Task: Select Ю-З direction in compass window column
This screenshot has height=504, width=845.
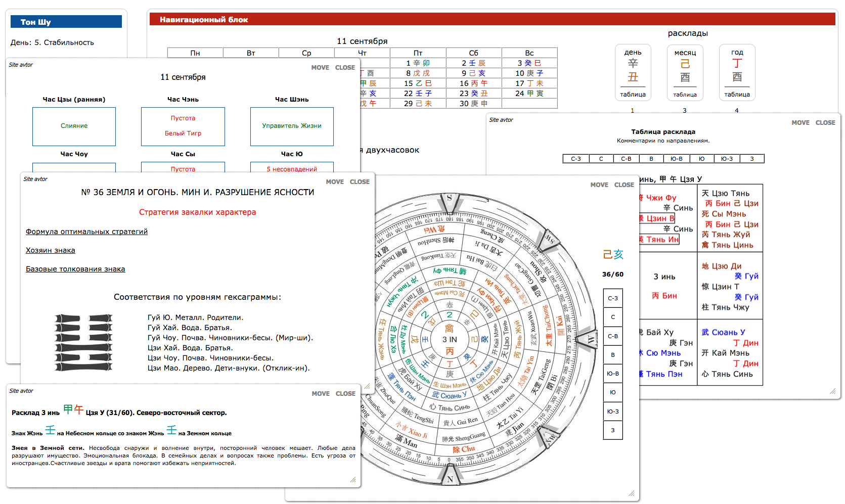Action: [x=613, y=411]
